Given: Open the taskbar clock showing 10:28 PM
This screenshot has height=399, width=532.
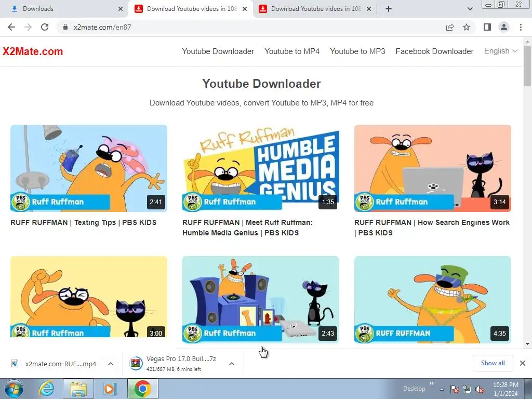Looking at the screenshot, I should (x=506, y=389).
